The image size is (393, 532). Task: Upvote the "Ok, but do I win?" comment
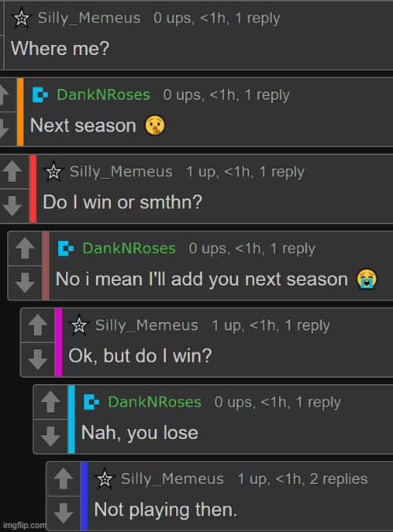pos(38,325)
